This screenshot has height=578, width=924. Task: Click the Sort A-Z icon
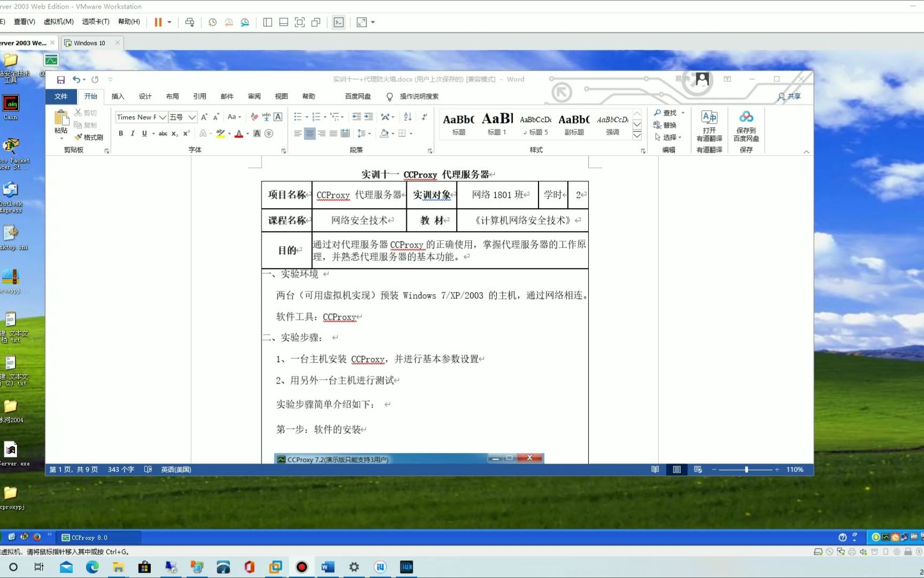pyautogui.click(x=407, y=117)
